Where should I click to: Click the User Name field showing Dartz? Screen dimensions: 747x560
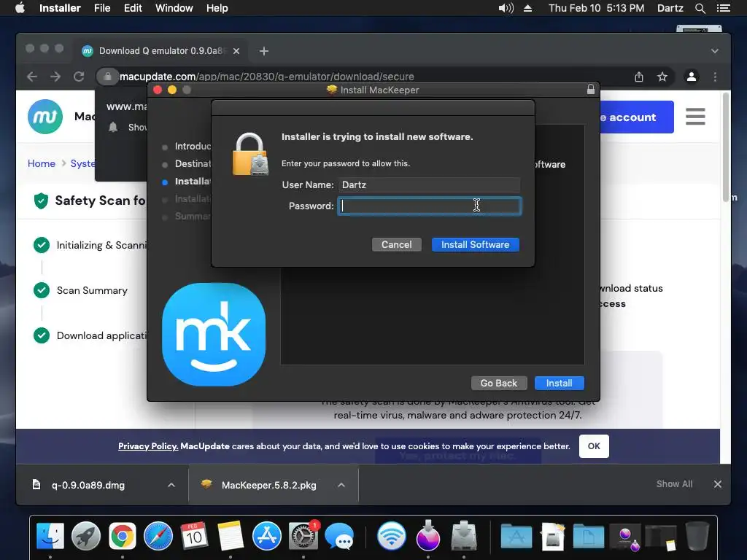point(429,184)
